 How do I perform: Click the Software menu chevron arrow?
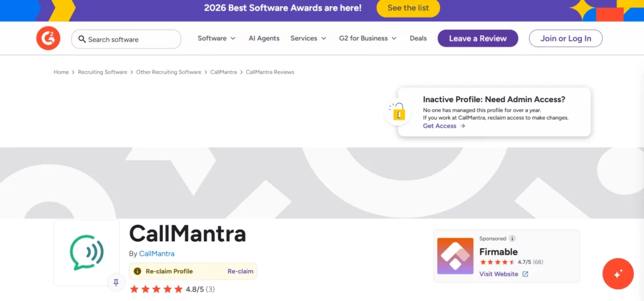coord(233,38)
